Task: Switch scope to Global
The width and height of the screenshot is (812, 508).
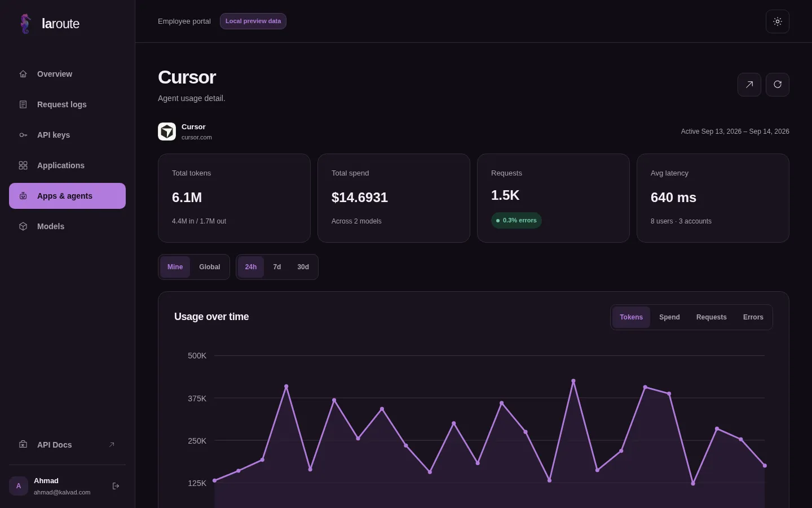Action: [210, 267]
